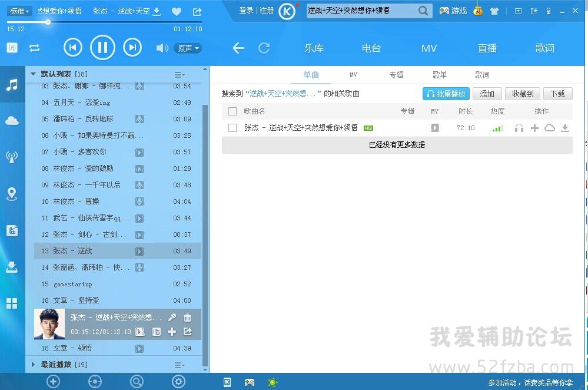
Task: Save search result to cloud icon
Action: [x=549, y=128]
